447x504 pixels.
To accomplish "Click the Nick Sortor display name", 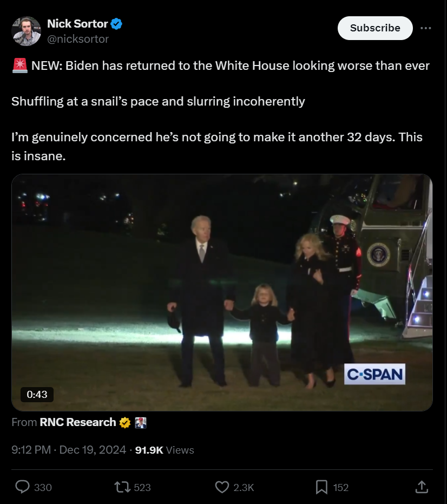I will [x=77, y=24].
